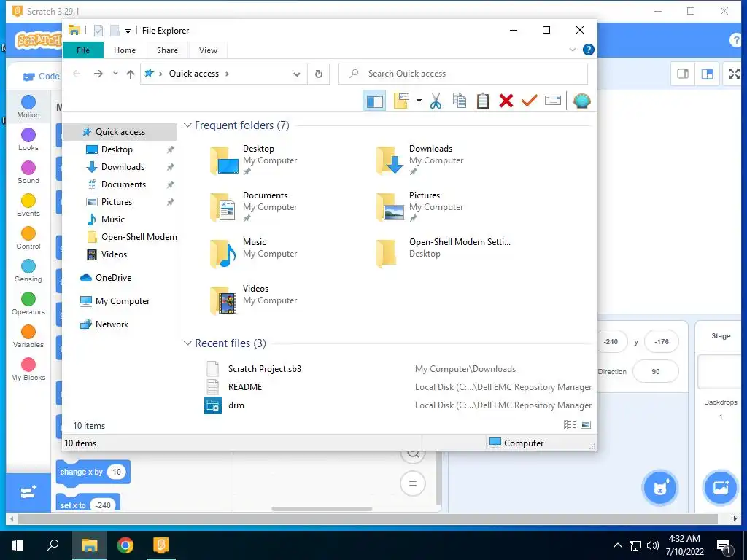747x560 pixels.
Task: Select Videos in the navigation pane
Action: coord(114,254)
